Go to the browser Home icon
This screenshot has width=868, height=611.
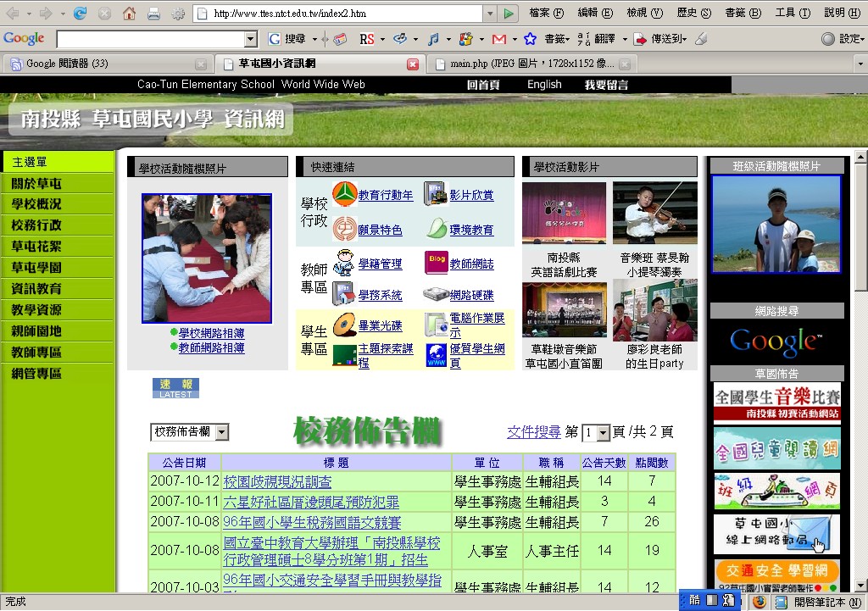[129, 14]
